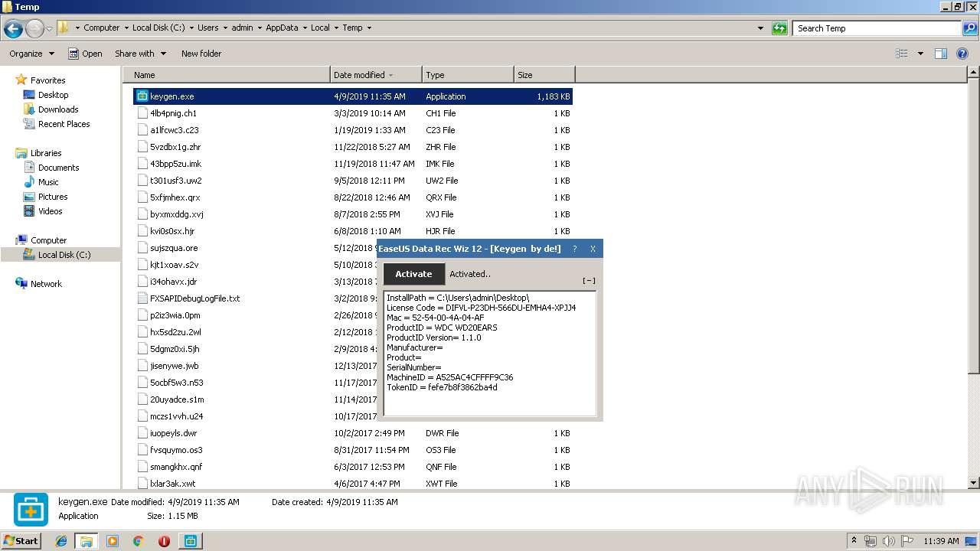The image size is (980, 551).
Task: Click the Forward navigation arrow
Action: click(x=34, y=29)
